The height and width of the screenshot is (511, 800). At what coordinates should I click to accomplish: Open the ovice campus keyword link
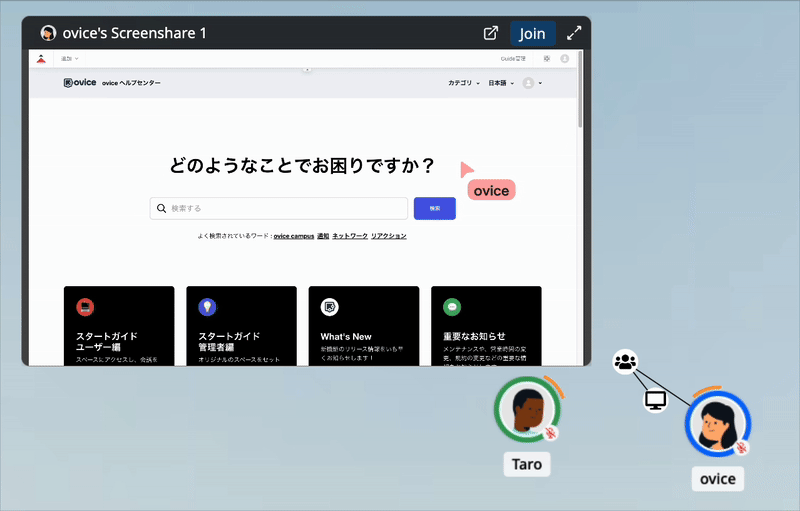pyautogui.click(x=293, y=236)
